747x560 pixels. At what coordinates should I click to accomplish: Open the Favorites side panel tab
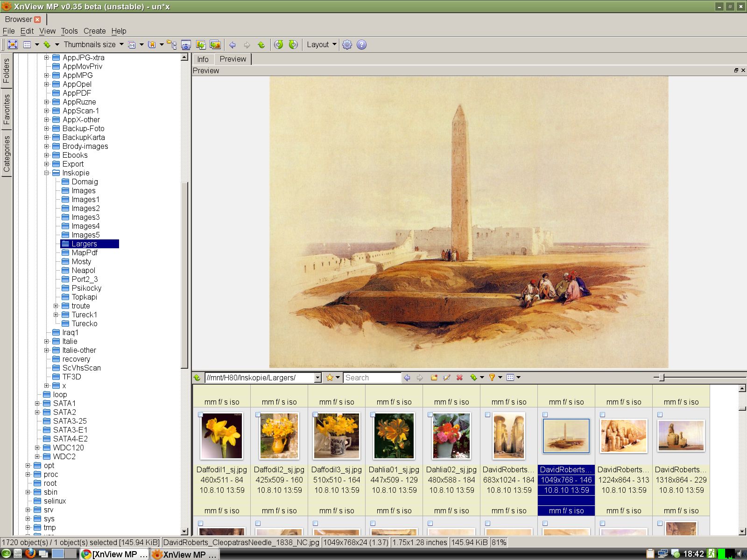point(7,109)
